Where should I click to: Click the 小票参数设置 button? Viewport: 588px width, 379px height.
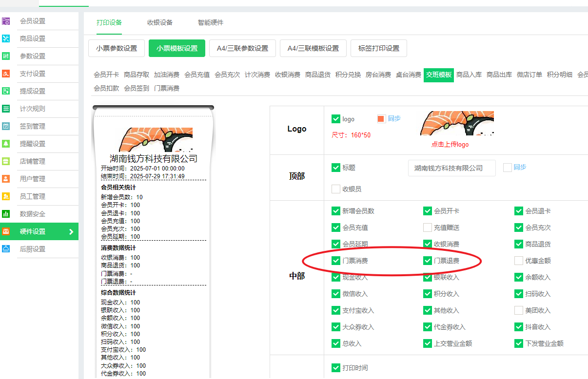117,48
